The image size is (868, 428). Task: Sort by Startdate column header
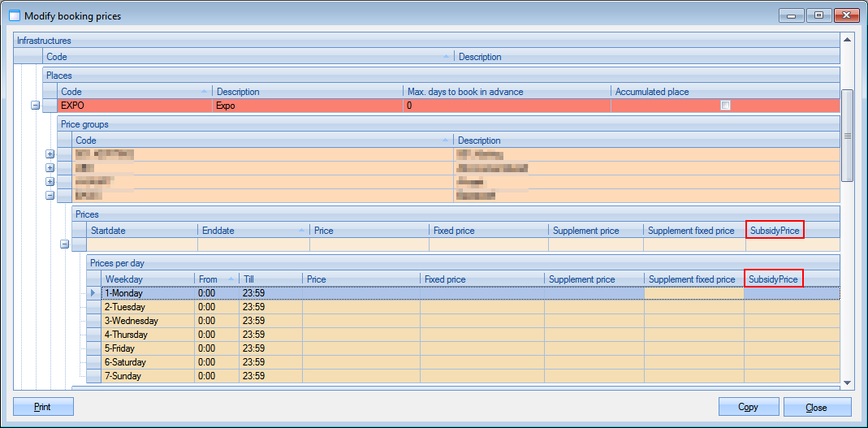(x=141, y=231)
